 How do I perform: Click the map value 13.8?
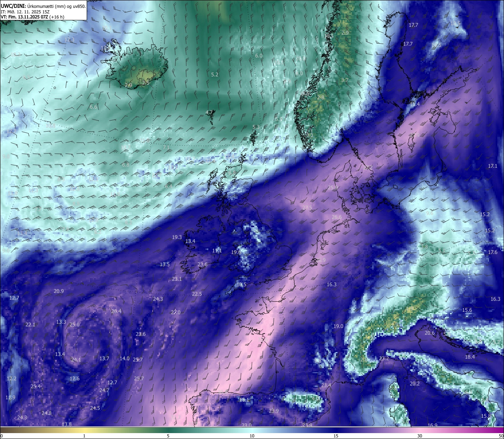coord(67,424)
